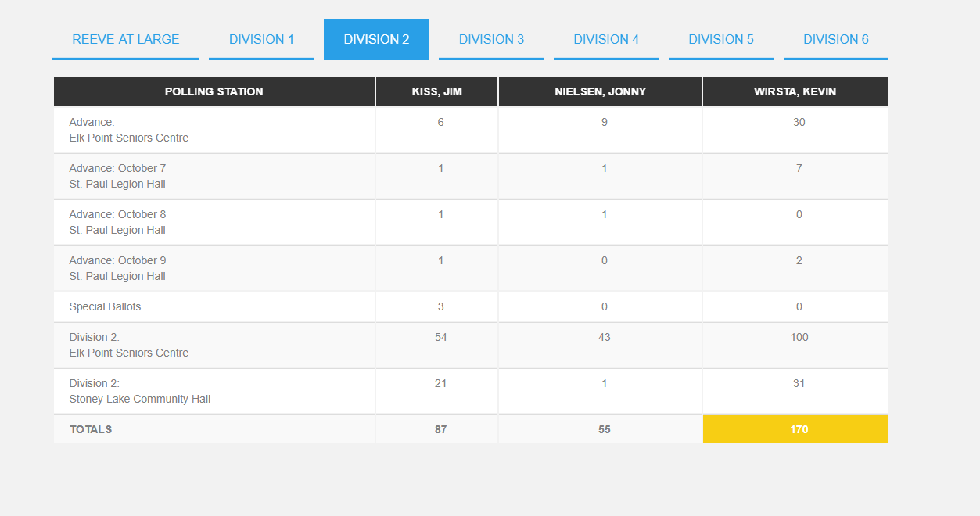Click the Advance: October 7 St. Paul Legion Hall label
The image size is (980, 516).
tap(117, 175)
